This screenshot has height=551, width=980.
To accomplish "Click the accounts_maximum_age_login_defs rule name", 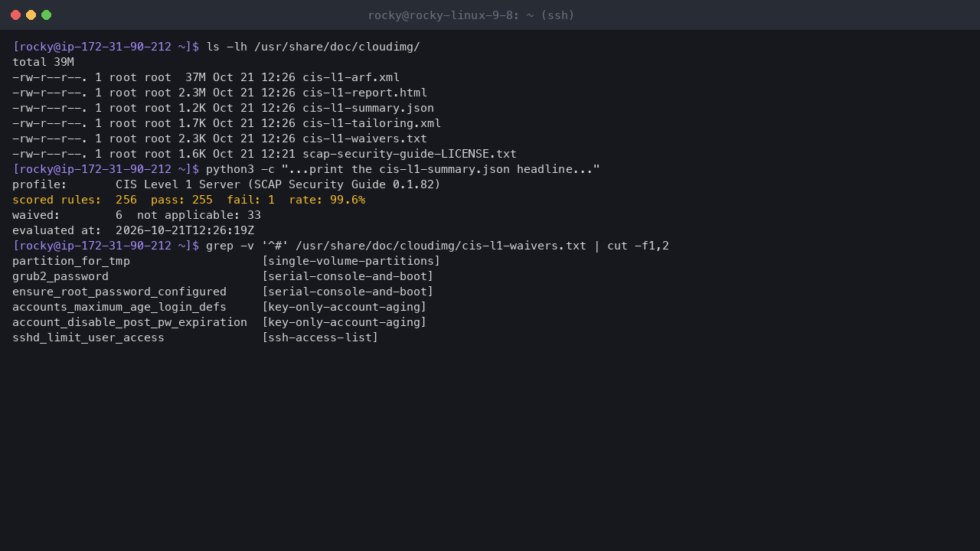I will pyautogui.click(x=119, y=307).
